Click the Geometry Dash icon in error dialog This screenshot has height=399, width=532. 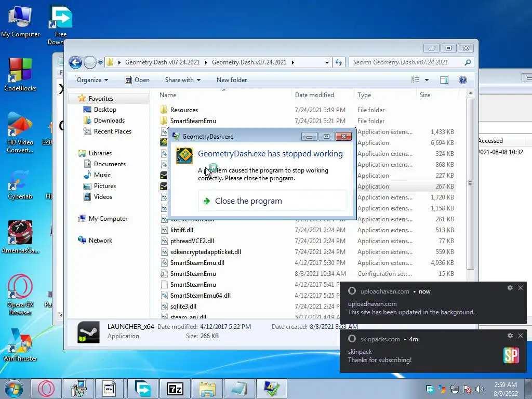(x=184, y=156)
